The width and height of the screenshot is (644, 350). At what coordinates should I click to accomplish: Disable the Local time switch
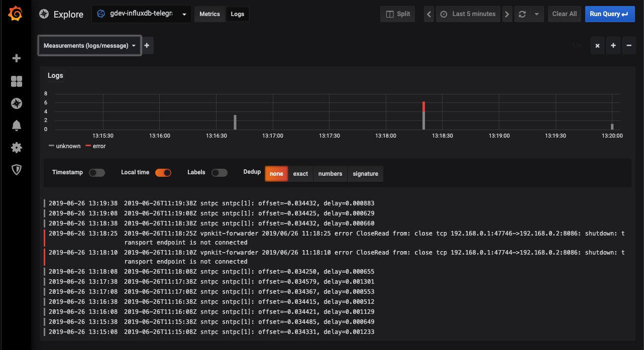[163, 172]
